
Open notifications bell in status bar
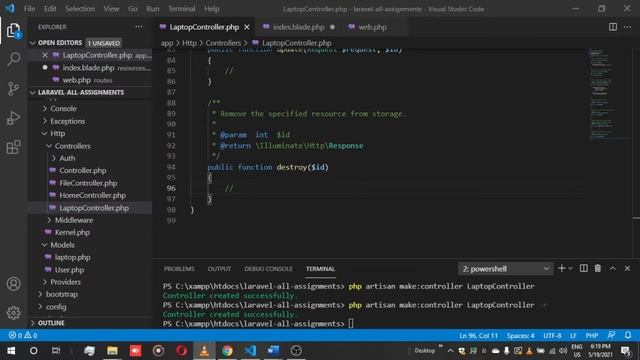(628, 335)
